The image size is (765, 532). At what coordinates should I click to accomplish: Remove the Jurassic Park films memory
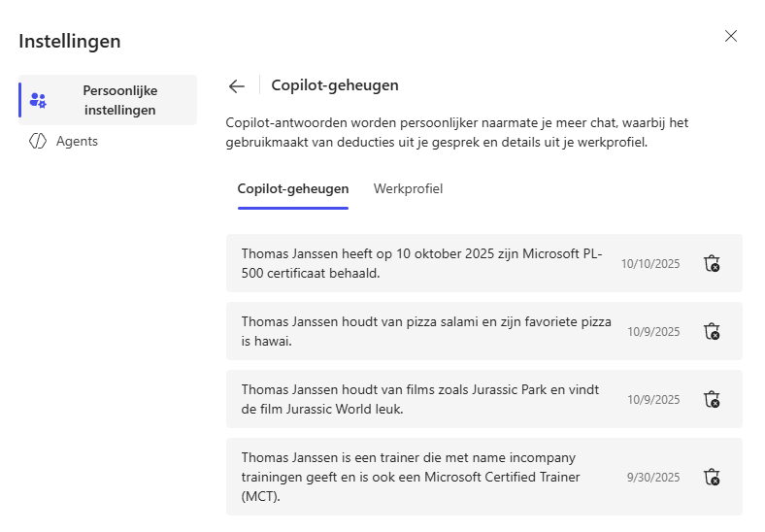point(712,399)
